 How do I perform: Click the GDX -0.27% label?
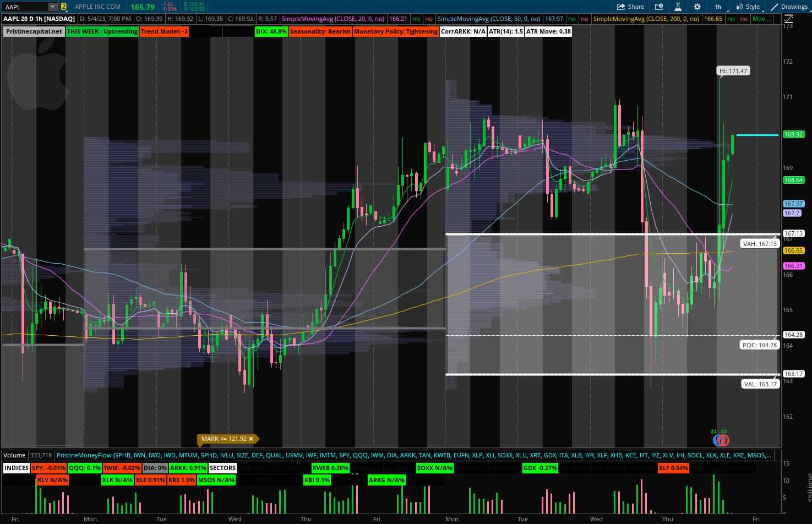[x=540, y=468]
